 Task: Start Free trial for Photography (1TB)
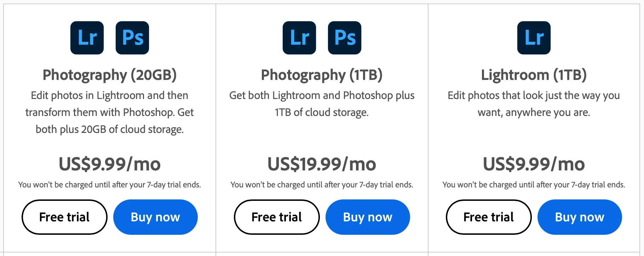tap(277, 217)
